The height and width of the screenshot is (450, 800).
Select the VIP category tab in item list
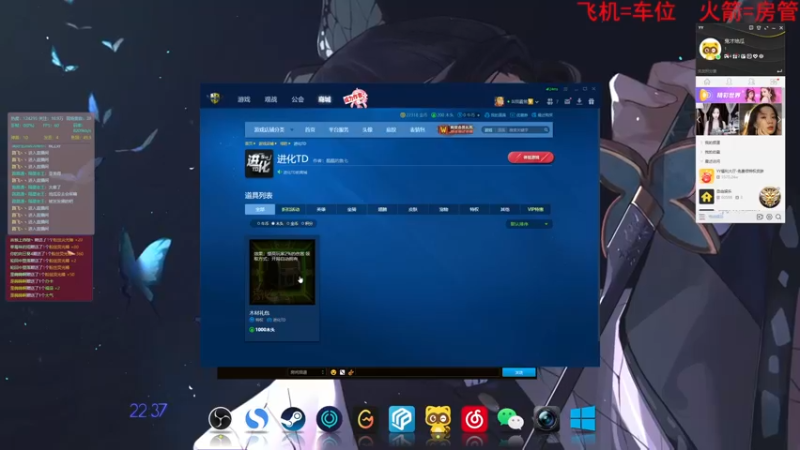tap(535, 209)
